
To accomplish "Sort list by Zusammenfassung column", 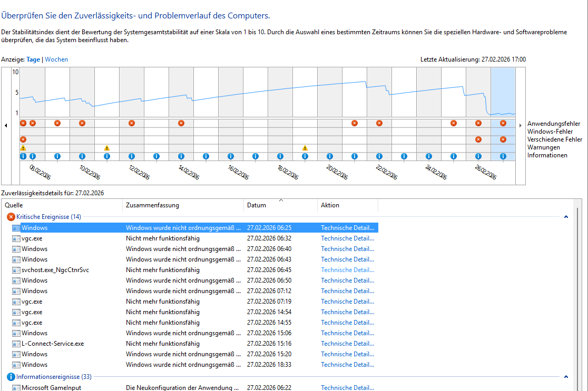I will [183, 205].
